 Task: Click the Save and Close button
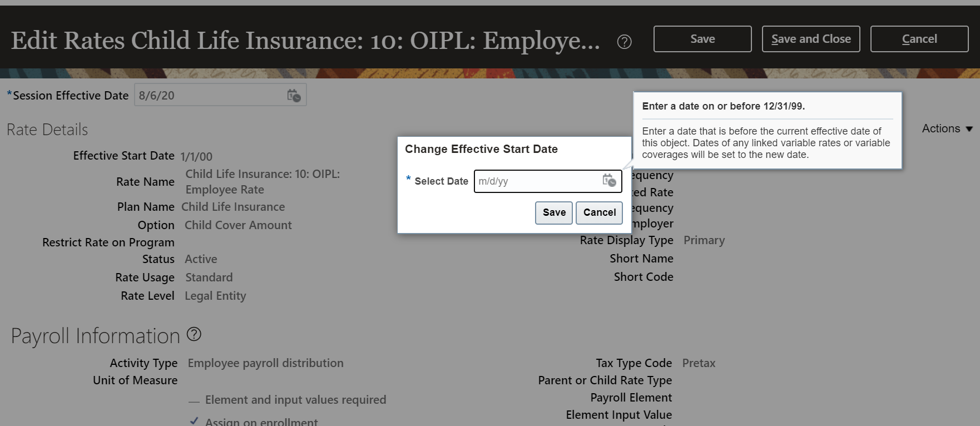pyautogui.click(x=810, y=39)
